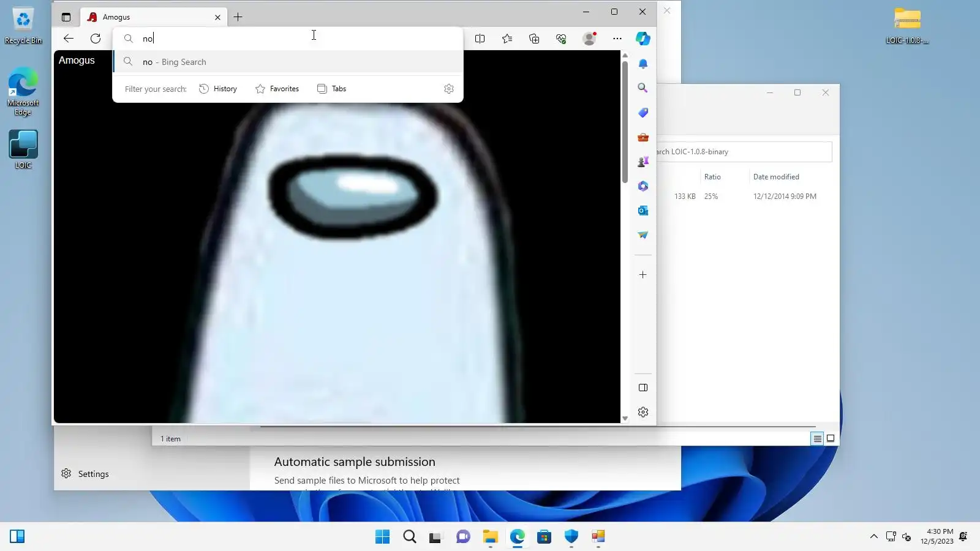Viewport: 980px width, 551px height.
Task: Open taskbar Search
Action: pyautogui.click(x=410, y=537)
